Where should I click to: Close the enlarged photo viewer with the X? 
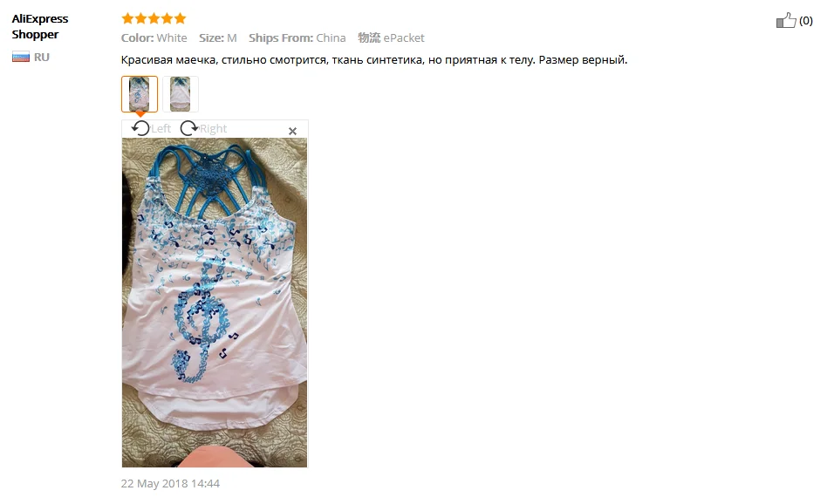(292, 131)
